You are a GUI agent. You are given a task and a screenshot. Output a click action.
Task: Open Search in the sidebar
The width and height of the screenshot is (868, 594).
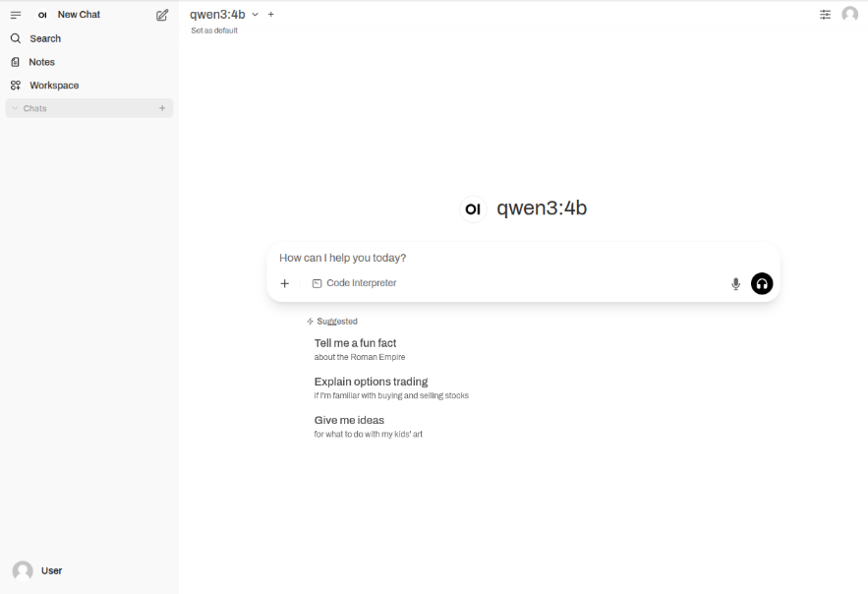45,38
